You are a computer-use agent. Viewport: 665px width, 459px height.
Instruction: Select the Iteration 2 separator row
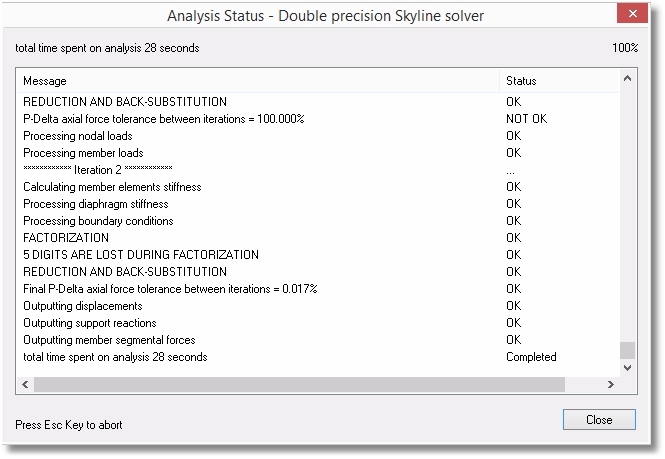(x=98, y=170)
